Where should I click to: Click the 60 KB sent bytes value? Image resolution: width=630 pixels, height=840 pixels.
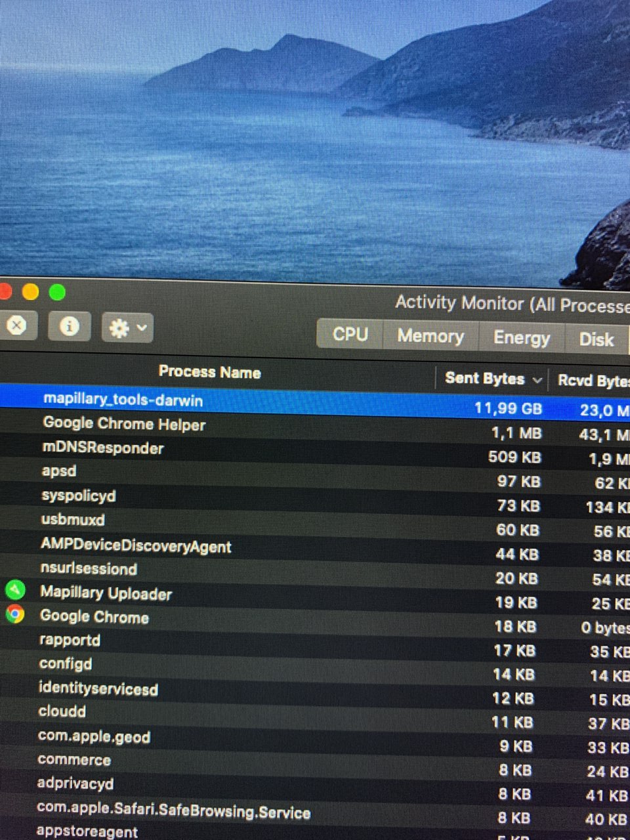click(517, 530)
